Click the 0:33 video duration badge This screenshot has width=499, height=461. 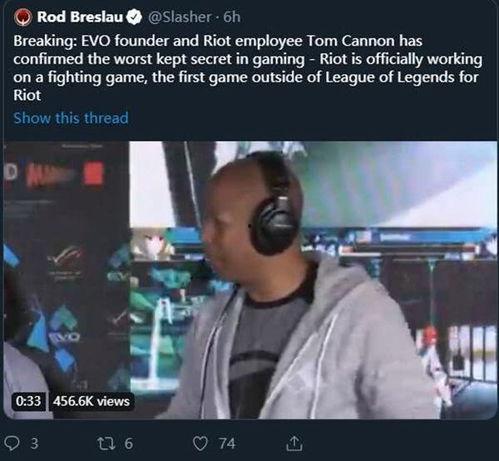(x=28, y=401)
